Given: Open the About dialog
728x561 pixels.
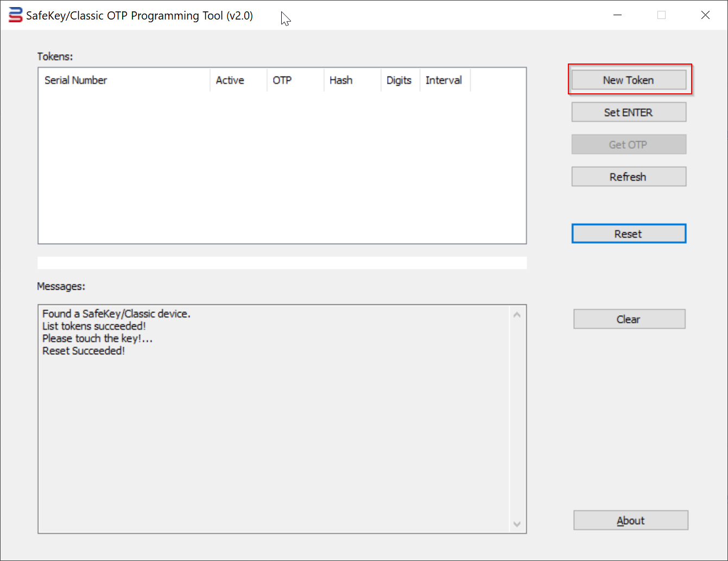Looking at the screenshot, I should pos(630,521).
